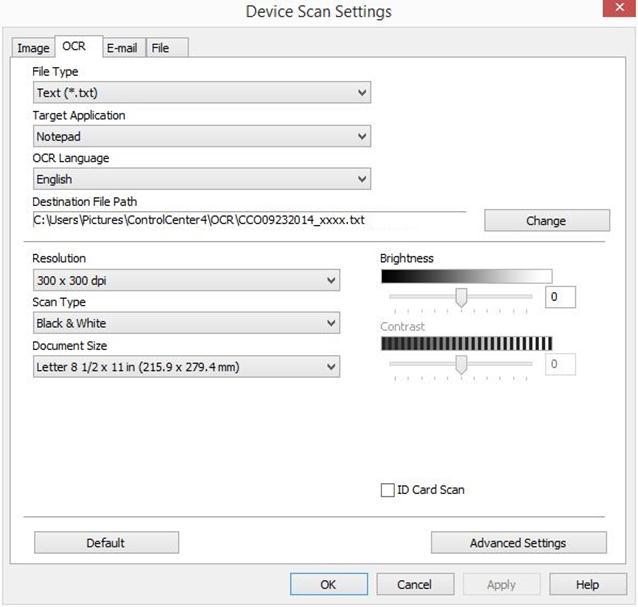Expand the Scan Type dropdown
The height and width of the screenshot is (607, 638).
coord(185,324)
